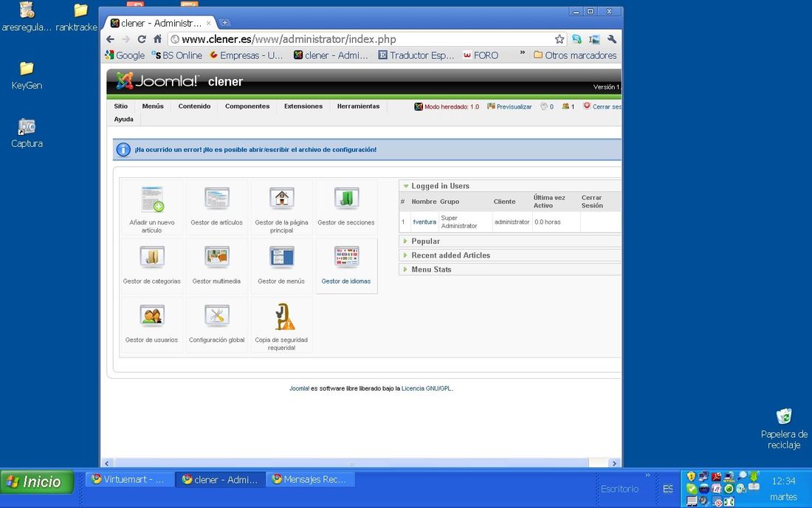The image size is (812, 508).
Task: Open BS Online bookmark
Action: tap(176, 55)
